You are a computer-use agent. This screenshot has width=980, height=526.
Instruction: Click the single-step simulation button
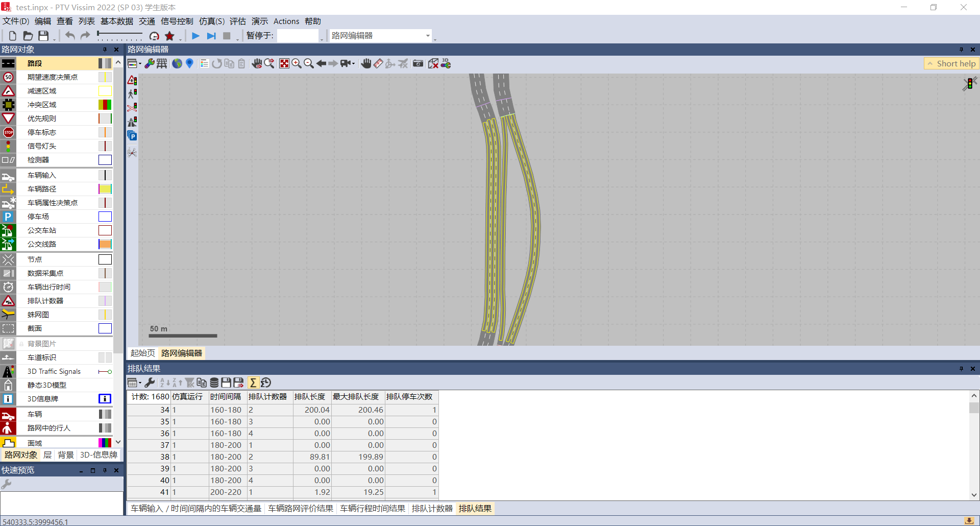(x=211, y=36)
